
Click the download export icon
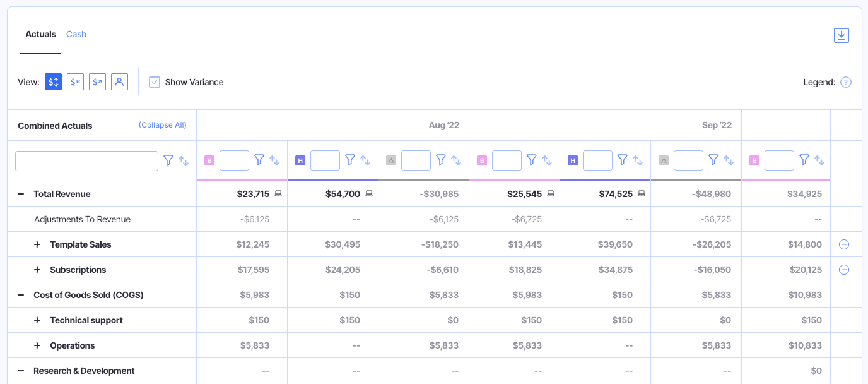pos(841,35)
